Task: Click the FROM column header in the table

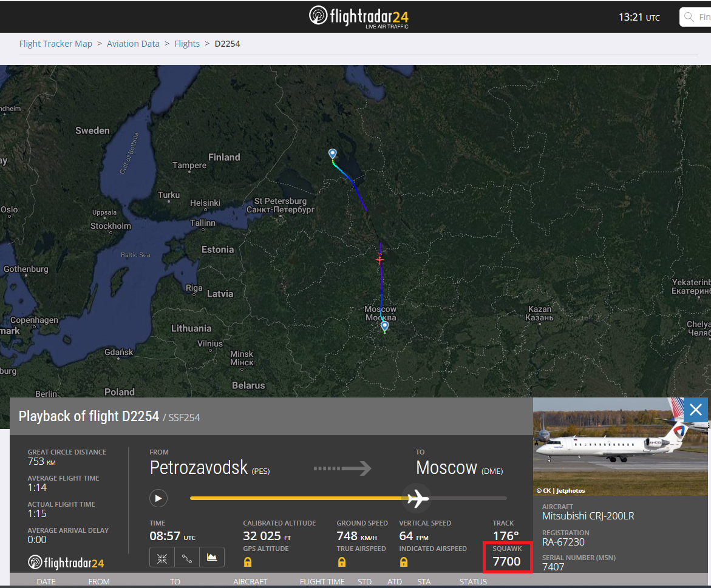Action: point(99,582)
